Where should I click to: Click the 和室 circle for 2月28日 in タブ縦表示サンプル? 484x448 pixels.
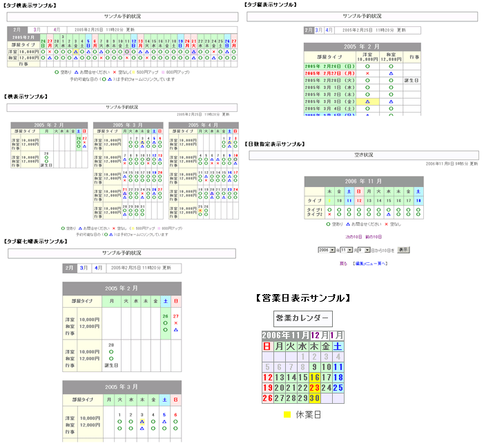click(391, 81)
